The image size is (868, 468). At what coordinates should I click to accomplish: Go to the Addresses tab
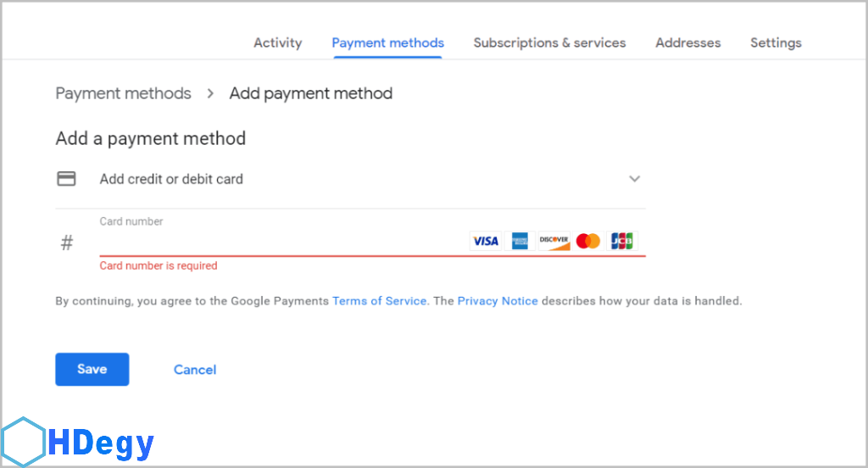coord(687,42)
